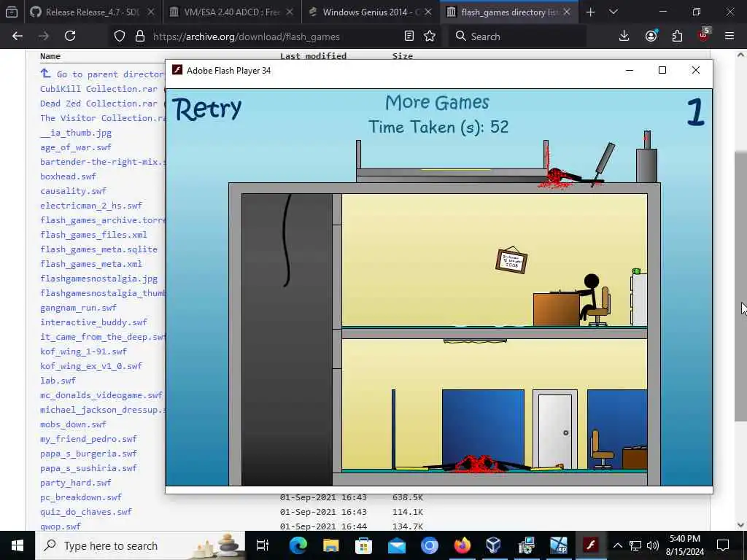
Task: Reload the archive.org page
Action: coord(70,36)
